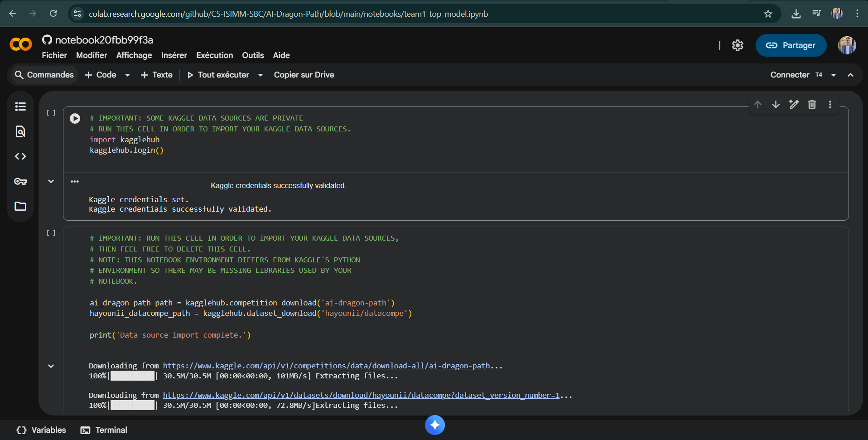Image resolution: width=868 pixels, height=440 pixels.
Task: Click the Partager share button
Action: pyautogui.click(x=791, y=45)
